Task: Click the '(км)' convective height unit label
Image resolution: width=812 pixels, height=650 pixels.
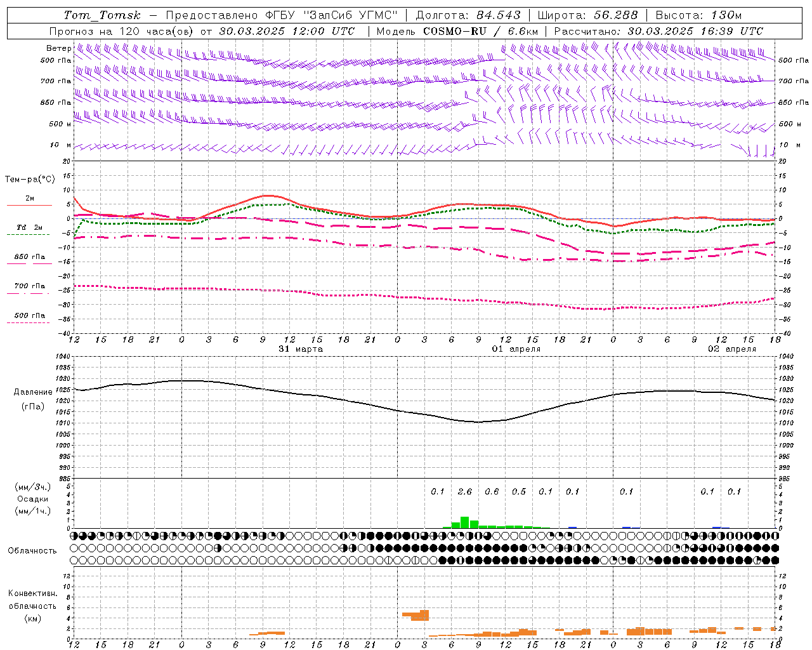Action: coord(33,618)
